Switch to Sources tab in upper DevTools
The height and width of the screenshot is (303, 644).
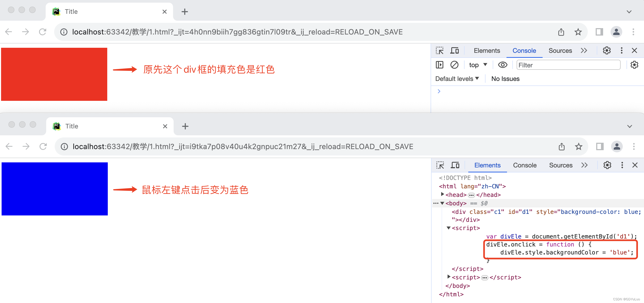560,50
